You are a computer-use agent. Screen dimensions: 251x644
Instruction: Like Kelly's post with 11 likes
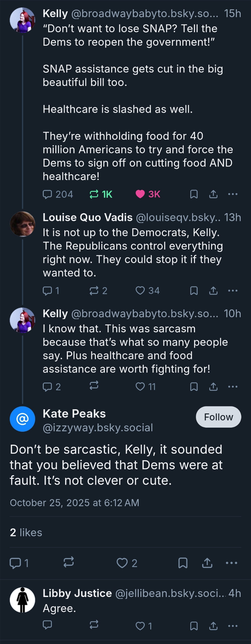pyautogui.click(x=140, y=386)
